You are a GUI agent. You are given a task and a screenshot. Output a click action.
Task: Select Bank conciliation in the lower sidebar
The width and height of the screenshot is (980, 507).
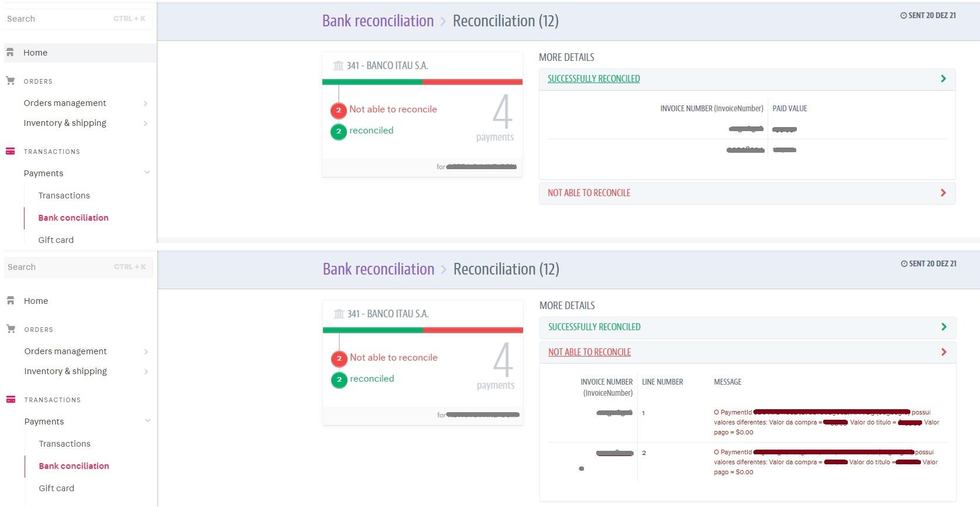coord(74,466)
